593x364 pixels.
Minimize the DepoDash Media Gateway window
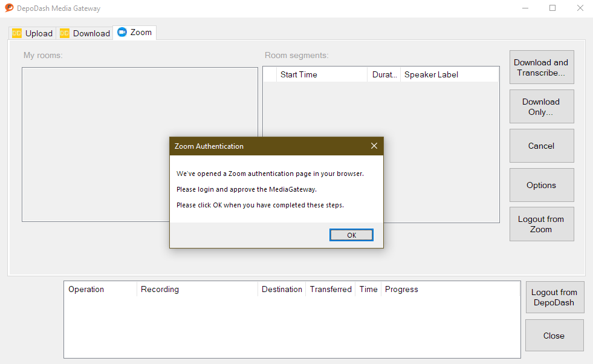point(525,8)
